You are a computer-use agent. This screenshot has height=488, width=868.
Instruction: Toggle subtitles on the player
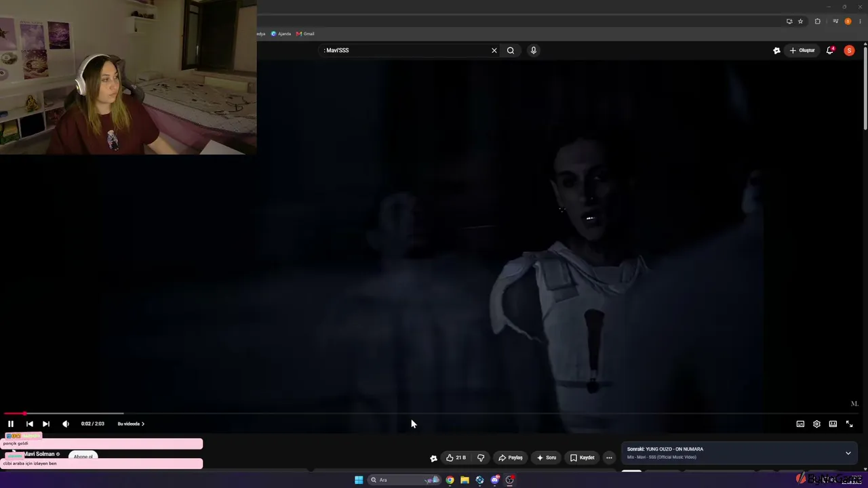(x=800, y=424)
